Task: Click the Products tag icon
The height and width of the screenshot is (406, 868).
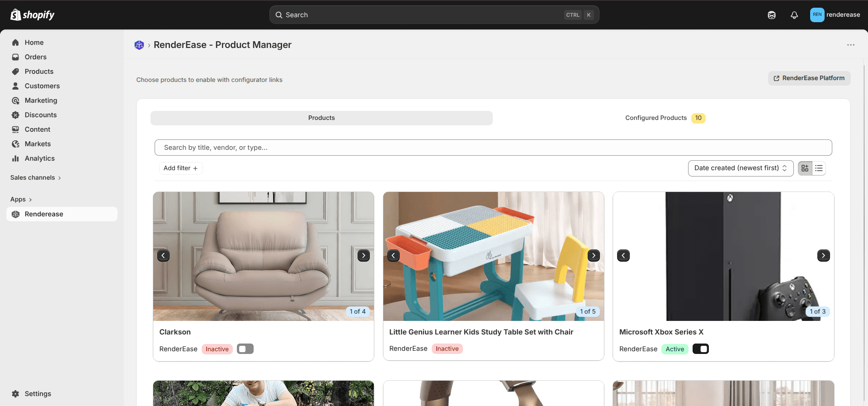Action: click(15, 72)
